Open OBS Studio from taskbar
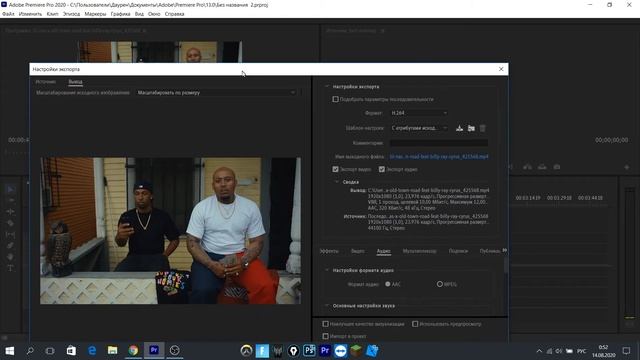This screenshot has width=640, height=360. click(x=175, y=351)
